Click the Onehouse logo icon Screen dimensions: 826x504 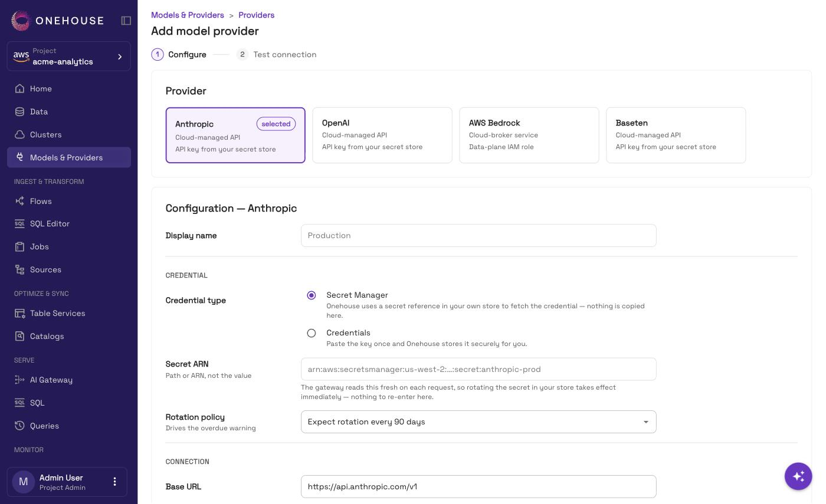[21, 21]
